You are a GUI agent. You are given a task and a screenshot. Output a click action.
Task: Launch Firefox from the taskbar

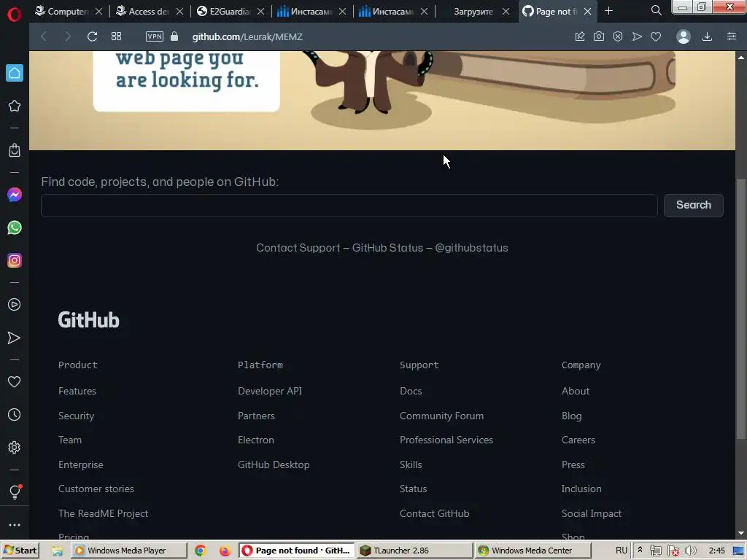(225, 551)
